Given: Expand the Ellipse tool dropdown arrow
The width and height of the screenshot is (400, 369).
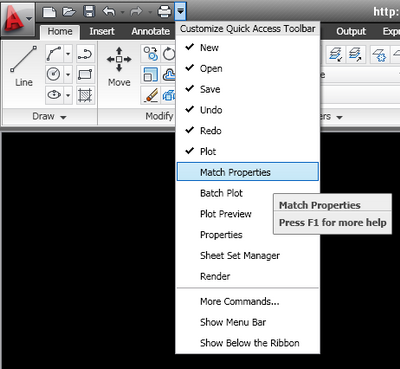Looking at the screenshot, I should (x=68, y=95).
